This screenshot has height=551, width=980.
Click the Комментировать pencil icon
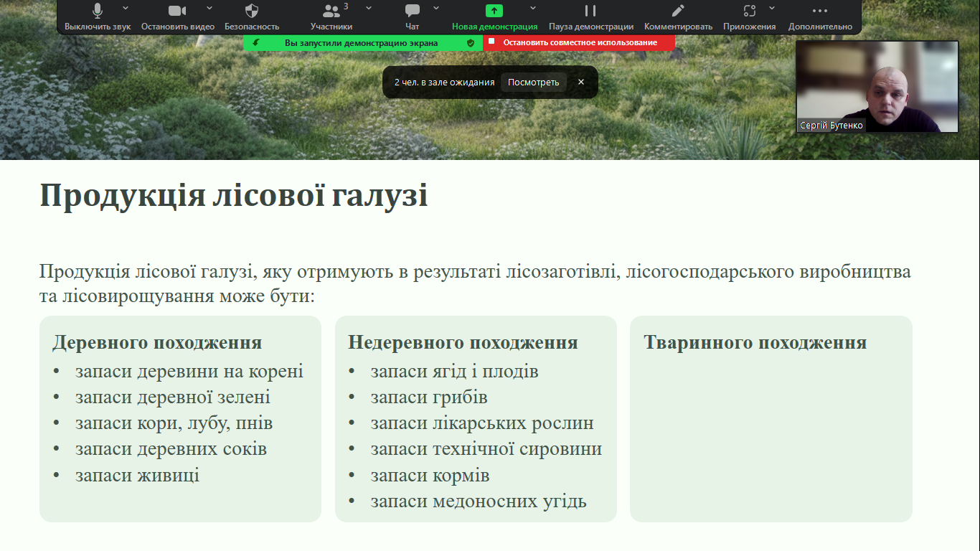click(678, 11)
